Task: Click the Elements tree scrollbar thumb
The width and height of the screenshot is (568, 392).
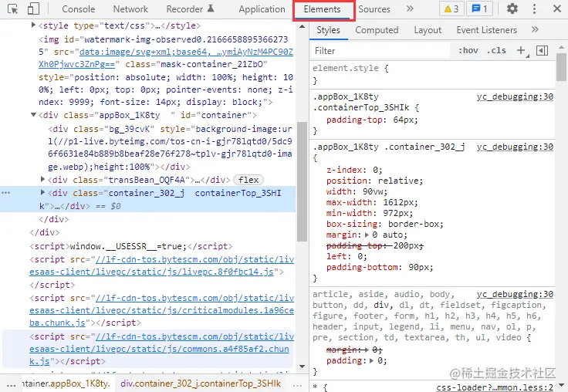Action: tap(302, 181)
